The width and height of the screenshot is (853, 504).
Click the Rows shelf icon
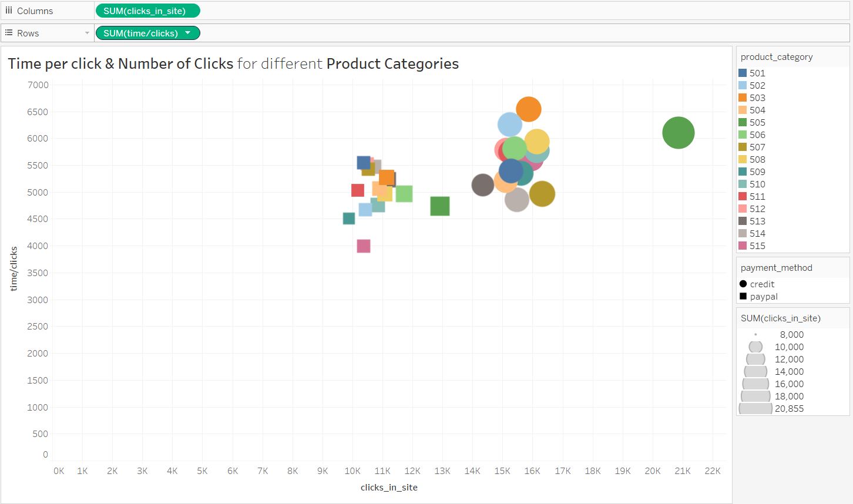[x=9, y=33]
